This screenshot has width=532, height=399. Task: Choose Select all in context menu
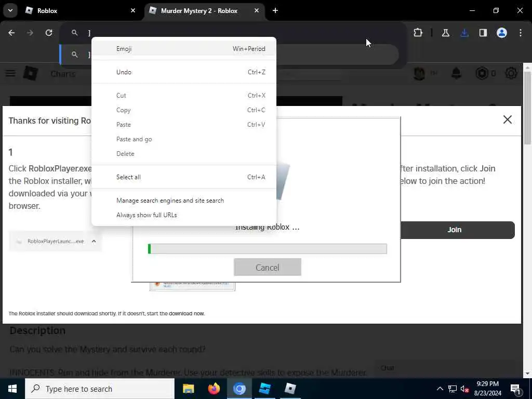point(184,177)
